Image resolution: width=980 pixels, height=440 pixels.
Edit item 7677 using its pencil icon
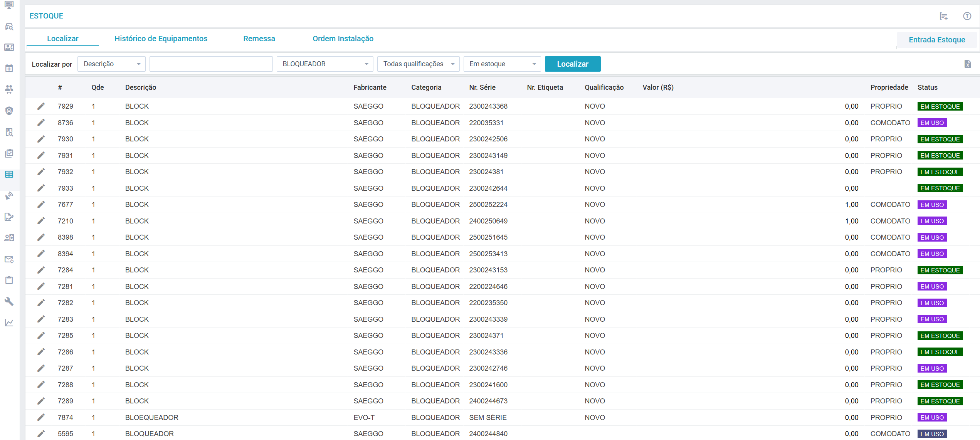[41, 205]
